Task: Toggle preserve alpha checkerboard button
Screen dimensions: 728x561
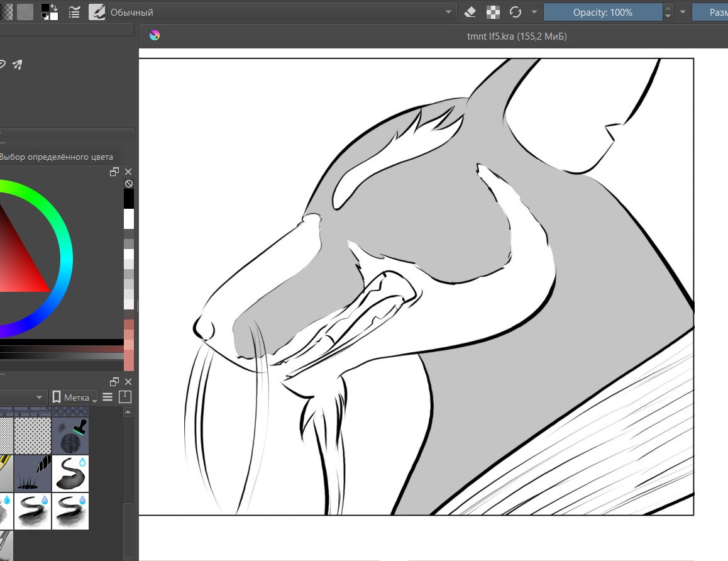Action: [493, 12]
